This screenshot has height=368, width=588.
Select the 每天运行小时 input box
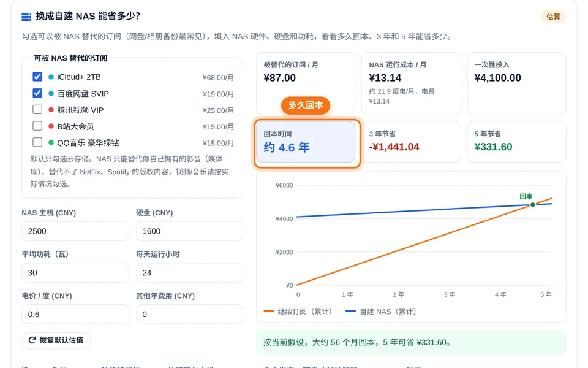coord(189,273)
